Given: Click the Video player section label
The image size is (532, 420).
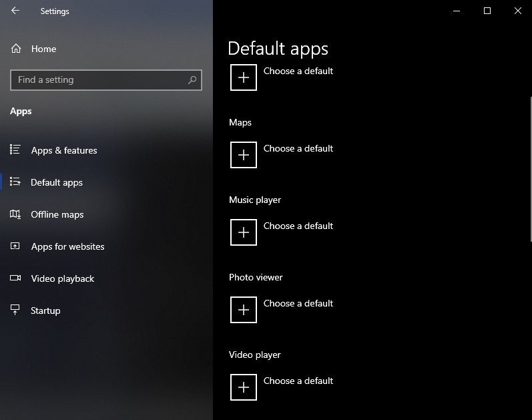Looking at the screenshot, I should pyautogui.click(x=255, y=355).
